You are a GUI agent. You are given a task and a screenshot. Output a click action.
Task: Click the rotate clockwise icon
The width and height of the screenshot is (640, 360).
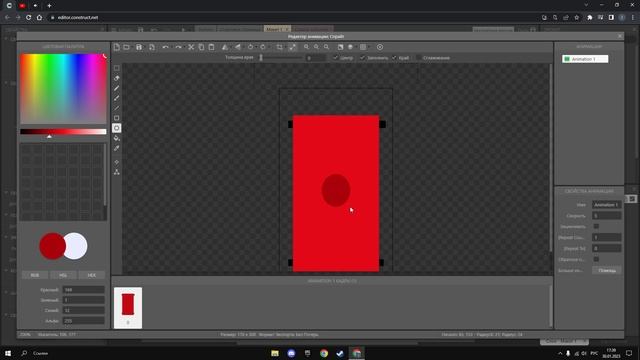tap(263, 47)
